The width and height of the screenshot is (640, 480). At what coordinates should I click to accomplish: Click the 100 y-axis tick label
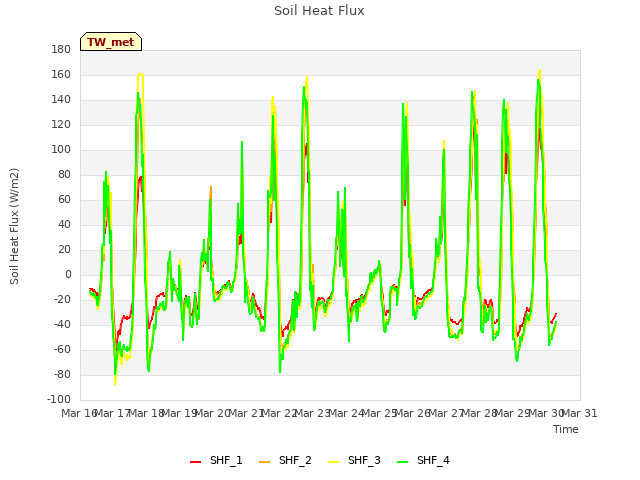(61, 149)
